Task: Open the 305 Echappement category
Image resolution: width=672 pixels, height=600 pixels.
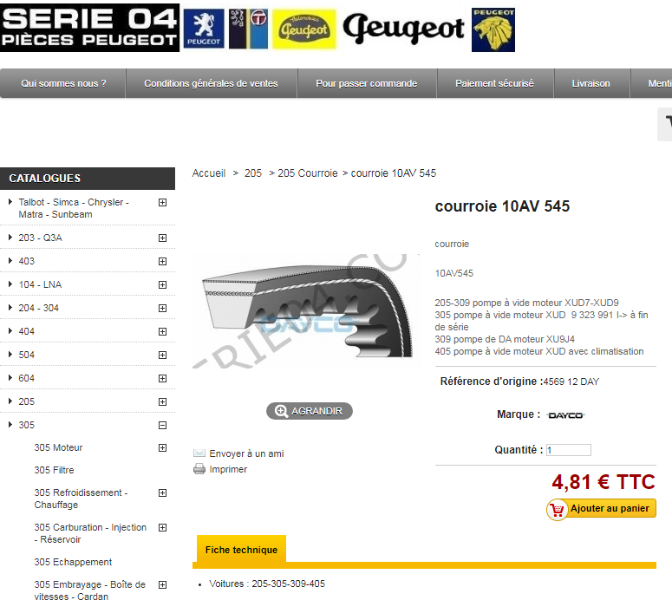Action: pyautogui.click(x=73, y=562)
